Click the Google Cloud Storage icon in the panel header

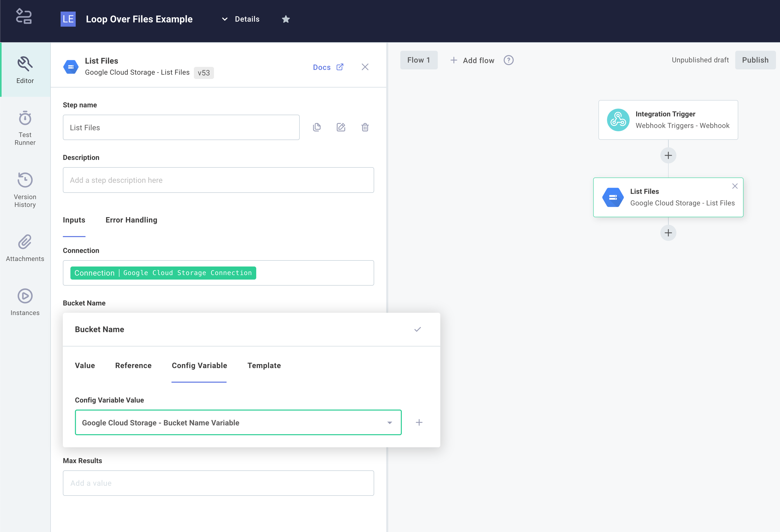(71, 67)
